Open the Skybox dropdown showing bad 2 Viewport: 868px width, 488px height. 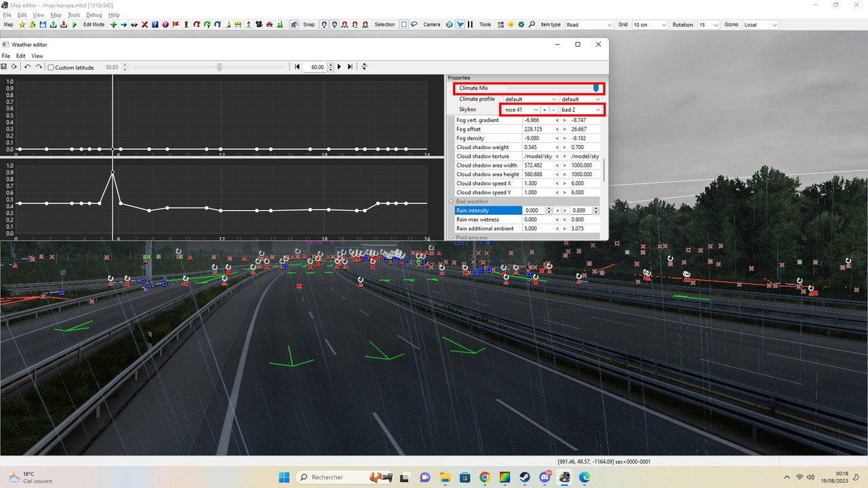click(x=580, y=110)
